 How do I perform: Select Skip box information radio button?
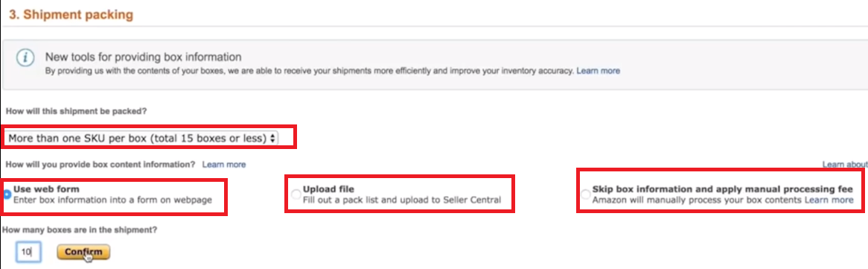[586, 194]
